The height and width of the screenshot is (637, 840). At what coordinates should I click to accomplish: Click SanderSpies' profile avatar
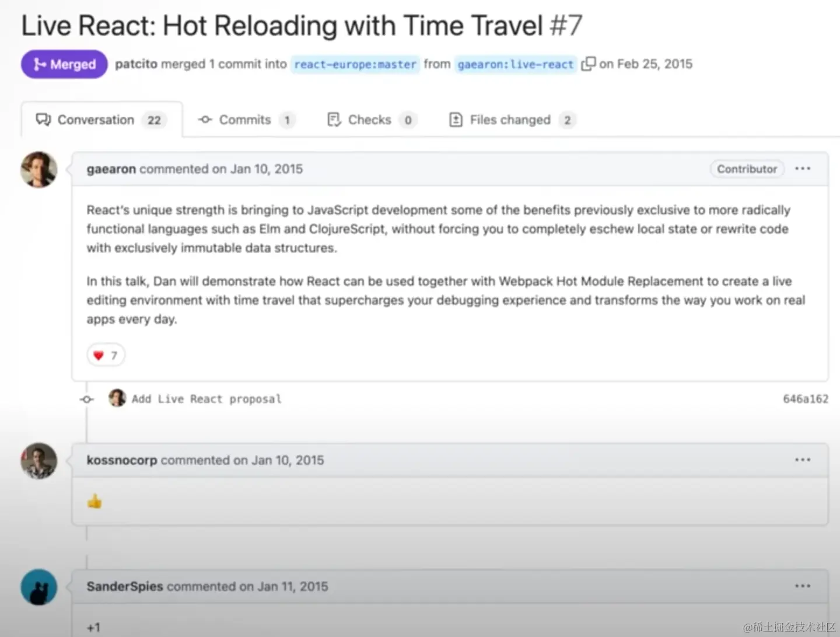(x=39, y=587)
